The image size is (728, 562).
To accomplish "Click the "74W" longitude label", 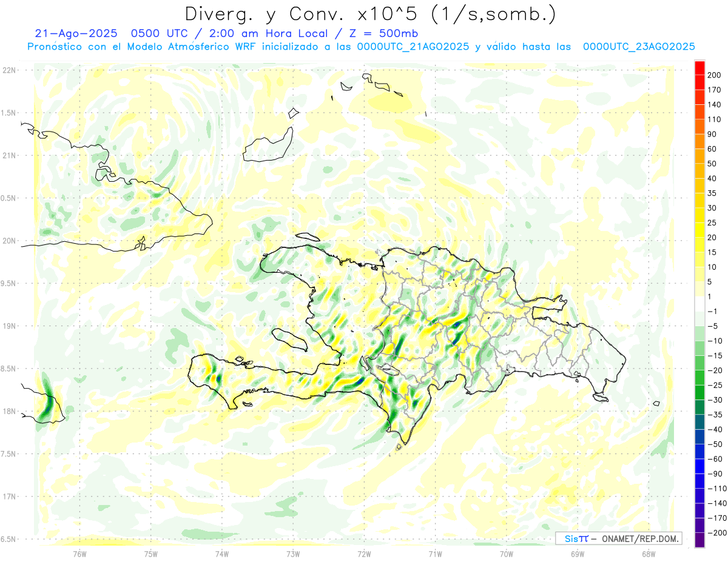I will (222, 554).
